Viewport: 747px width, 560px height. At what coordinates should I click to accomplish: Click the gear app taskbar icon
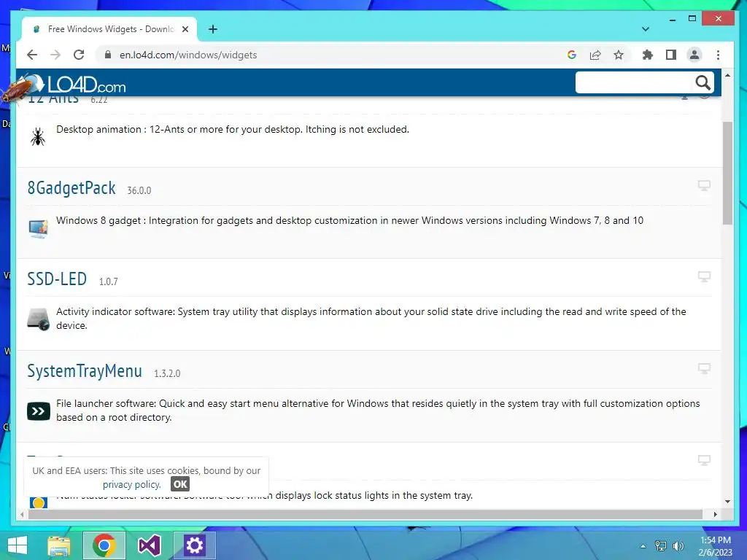[194, 545]
